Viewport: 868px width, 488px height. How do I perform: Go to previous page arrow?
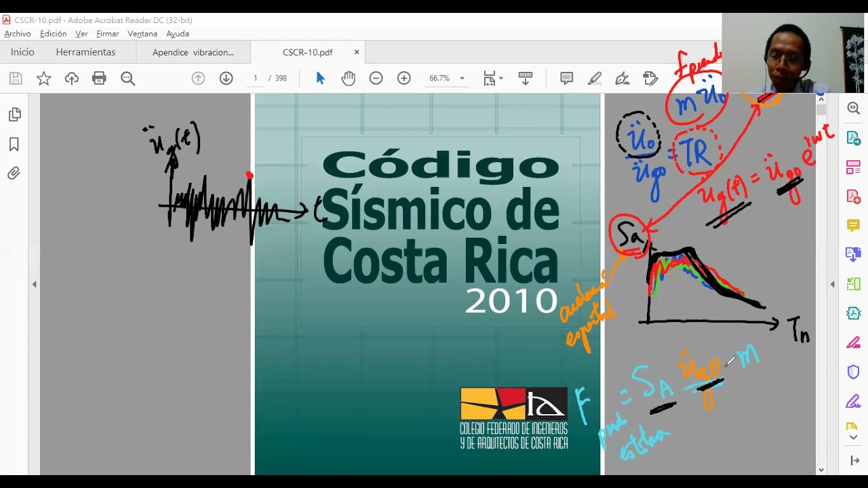(198, 79)
